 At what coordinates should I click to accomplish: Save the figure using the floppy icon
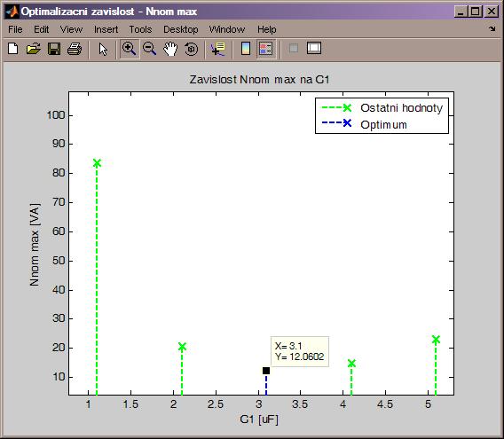click(54, 49)
